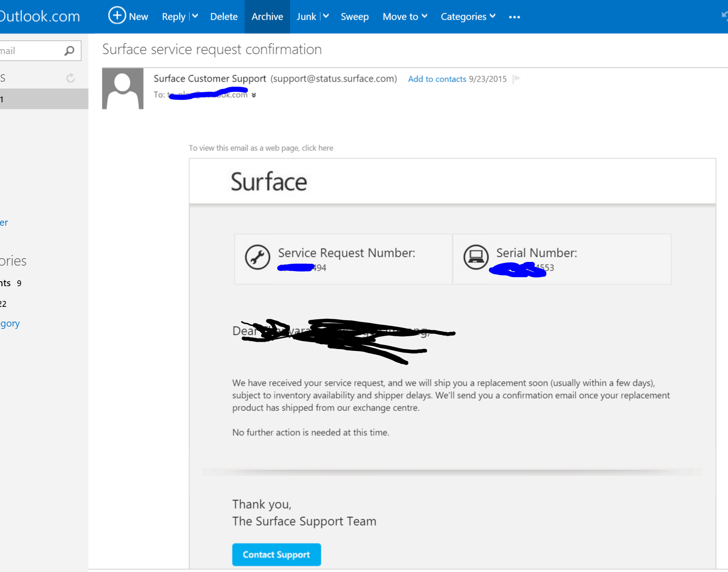Open the Move to menu
This screenshot has width=728, height=572.
pos(405,17)
